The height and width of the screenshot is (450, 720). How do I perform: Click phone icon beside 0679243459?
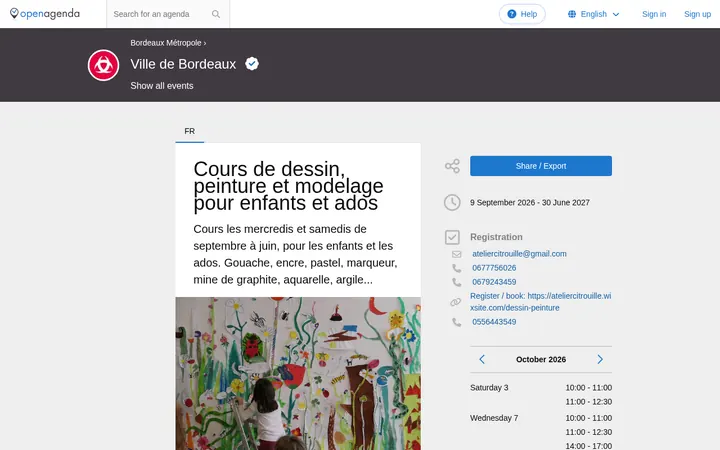coord(456,282)
